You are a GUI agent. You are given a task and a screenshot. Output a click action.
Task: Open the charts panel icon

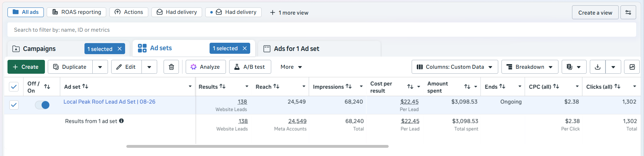(632, 67)
